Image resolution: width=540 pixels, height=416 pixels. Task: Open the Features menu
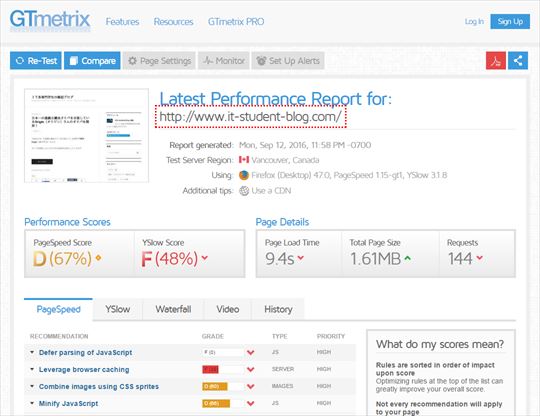(122, 22)
